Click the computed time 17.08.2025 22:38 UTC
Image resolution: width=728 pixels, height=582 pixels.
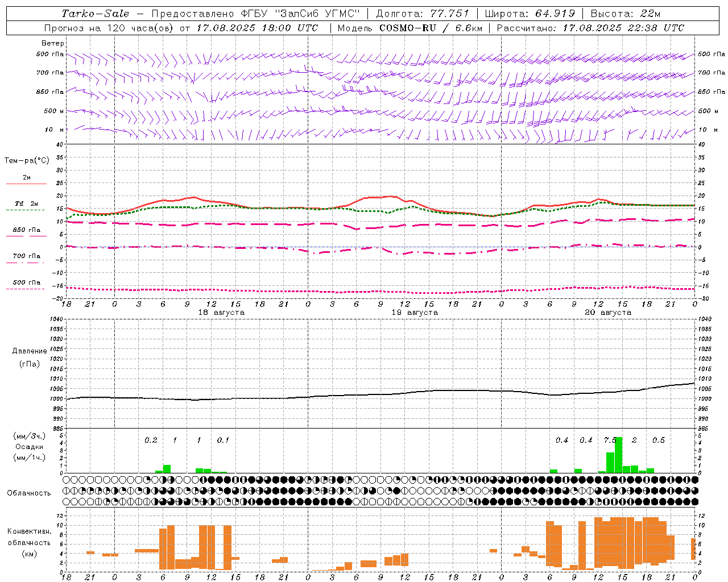click(623, 28)
